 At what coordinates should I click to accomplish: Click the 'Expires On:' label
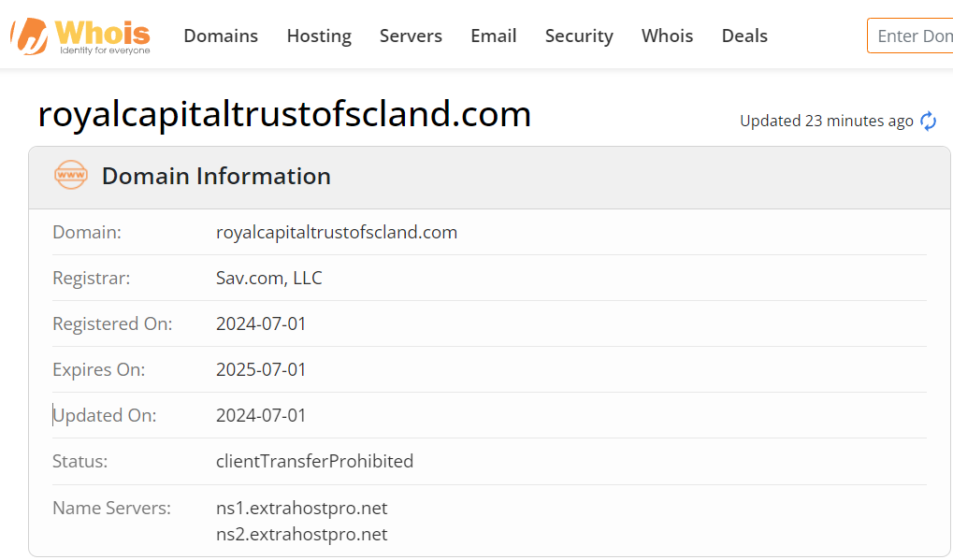[98, 370]
